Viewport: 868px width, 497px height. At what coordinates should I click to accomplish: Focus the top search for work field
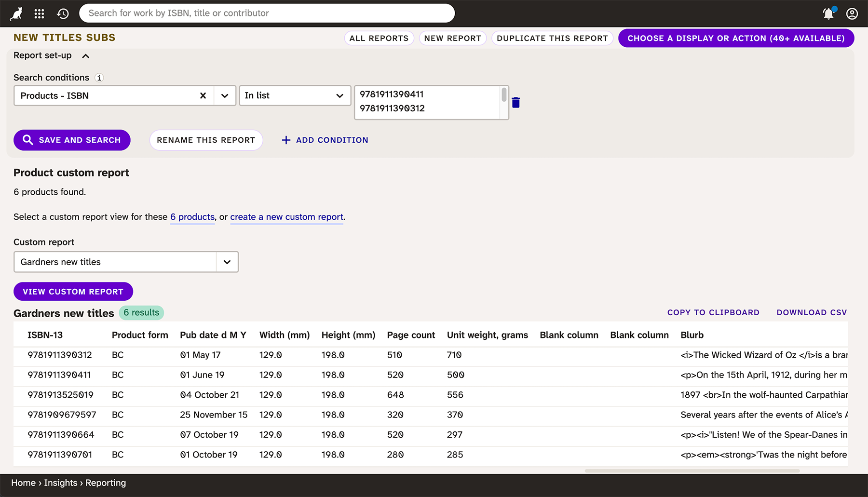click(267, 13)
